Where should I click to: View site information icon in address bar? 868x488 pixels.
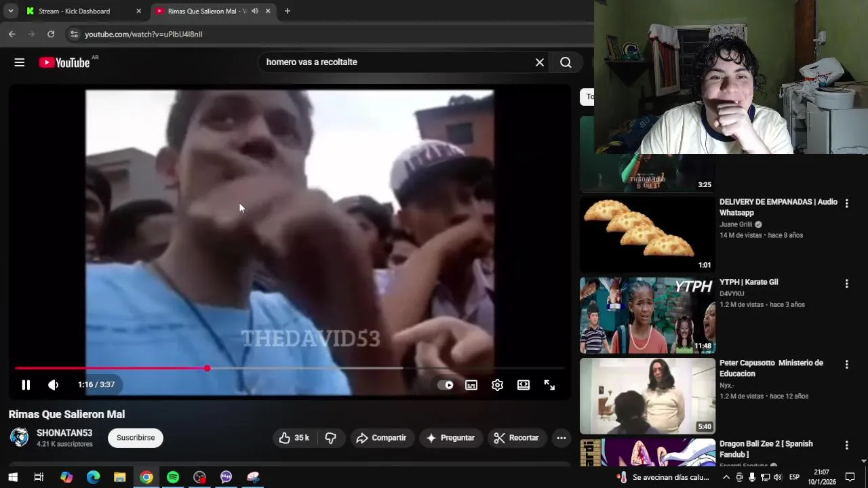[x=74, y=34]
